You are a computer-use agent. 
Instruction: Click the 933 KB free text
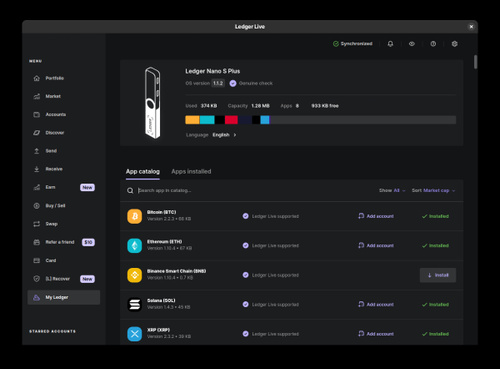(325, 106)
